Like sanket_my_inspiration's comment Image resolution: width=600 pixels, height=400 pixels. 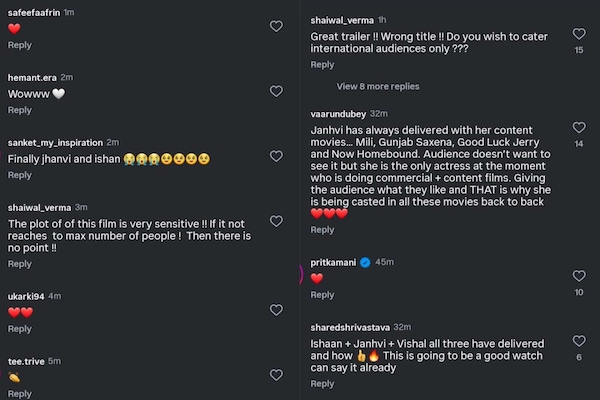click(277, 156)
